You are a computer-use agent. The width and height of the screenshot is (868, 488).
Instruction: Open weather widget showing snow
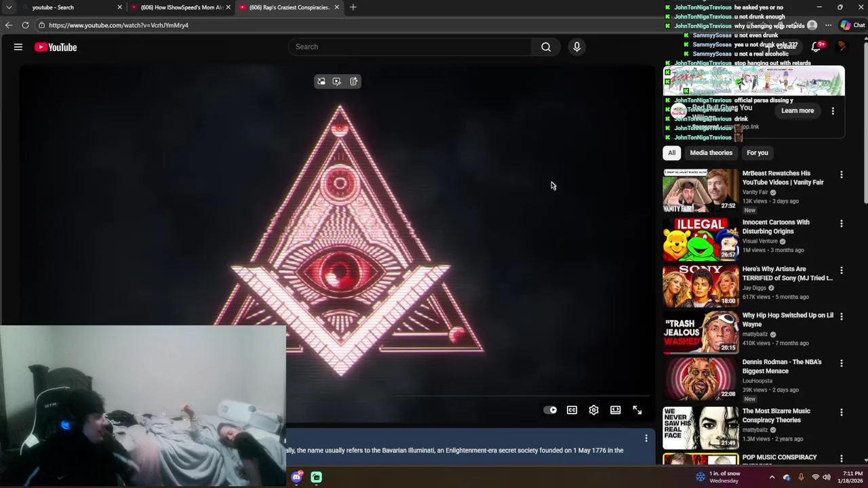pyautogui.click(x=718, y=477)
